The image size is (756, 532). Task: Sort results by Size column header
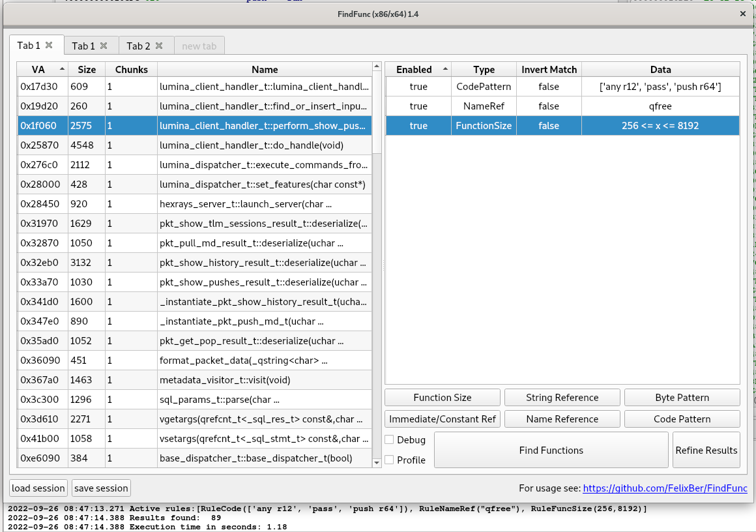pos(87,70)
